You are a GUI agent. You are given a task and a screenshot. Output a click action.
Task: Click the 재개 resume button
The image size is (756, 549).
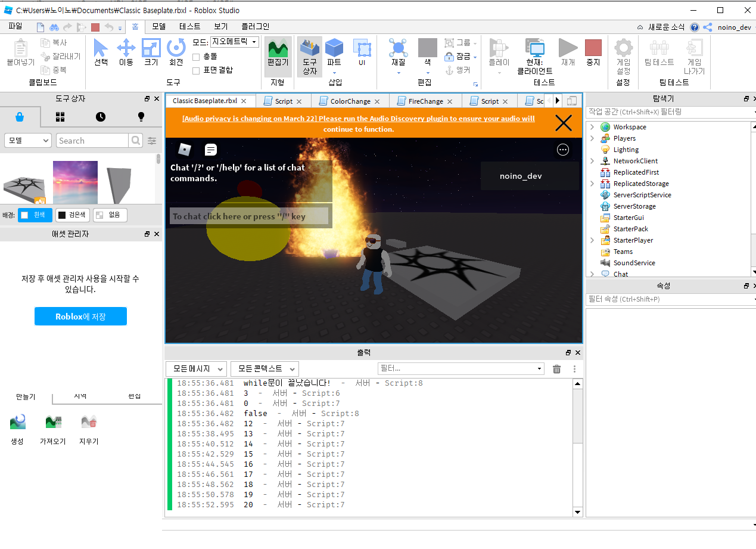coord(568,52)
